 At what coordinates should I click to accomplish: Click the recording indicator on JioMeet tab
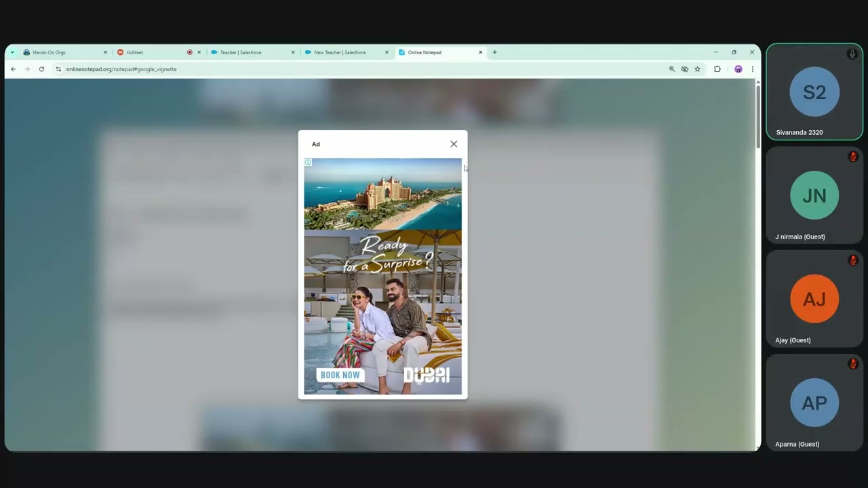pos(190,52)
